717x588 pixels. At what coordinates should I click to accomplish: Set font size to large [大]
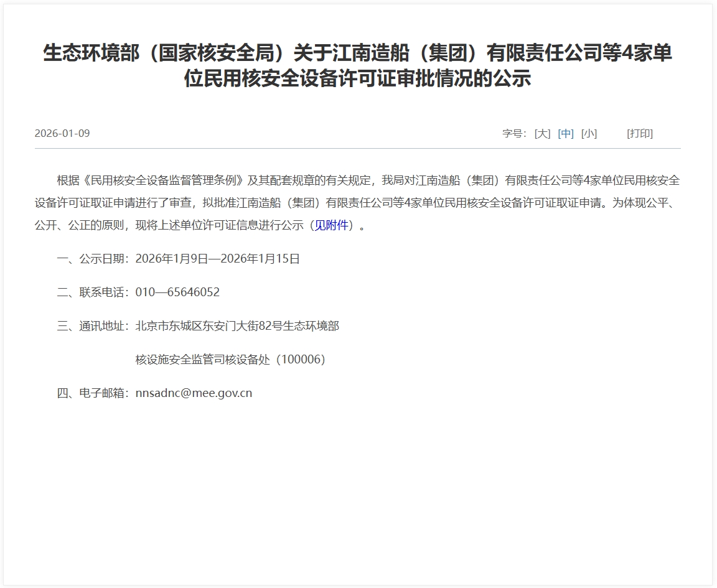[x=542, y=134]
